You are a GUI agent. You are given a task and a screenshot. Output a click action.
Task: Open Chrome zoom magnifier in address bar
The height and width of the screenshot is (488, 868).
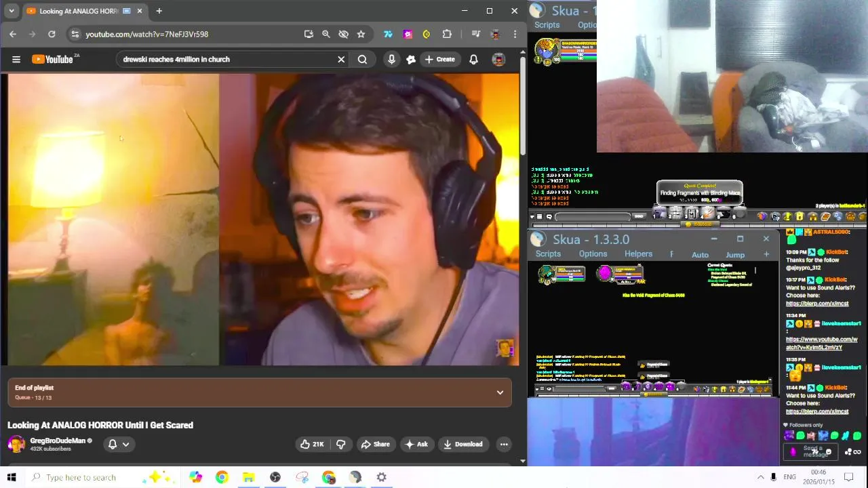tap(325, 34)
